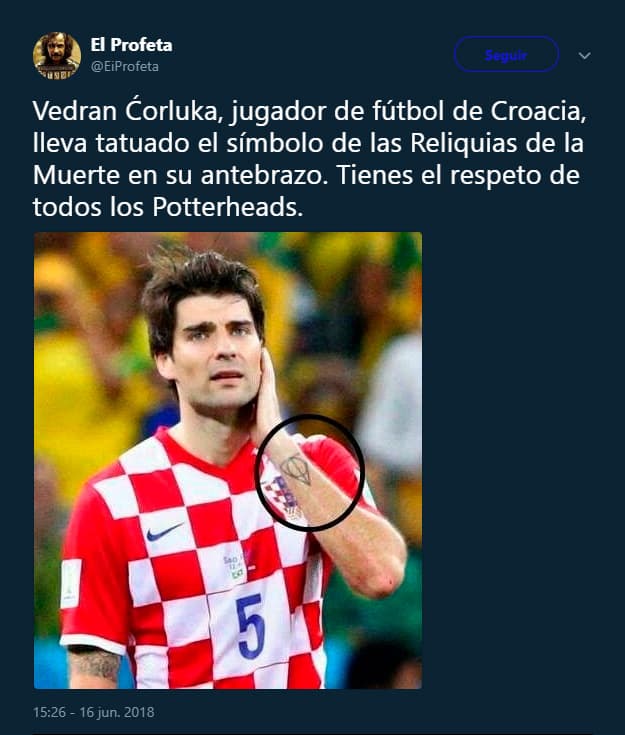Image resolution: width=625 pixels, height=735 pixels.
Task: Click the Seguir follow button
Action: pos(506,55)
